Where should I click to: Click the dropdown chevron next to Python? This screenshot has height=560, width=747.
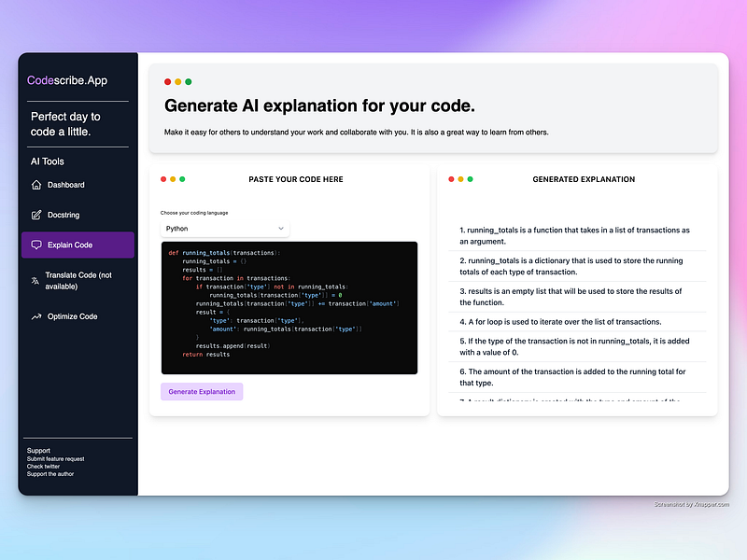[281, 229]
